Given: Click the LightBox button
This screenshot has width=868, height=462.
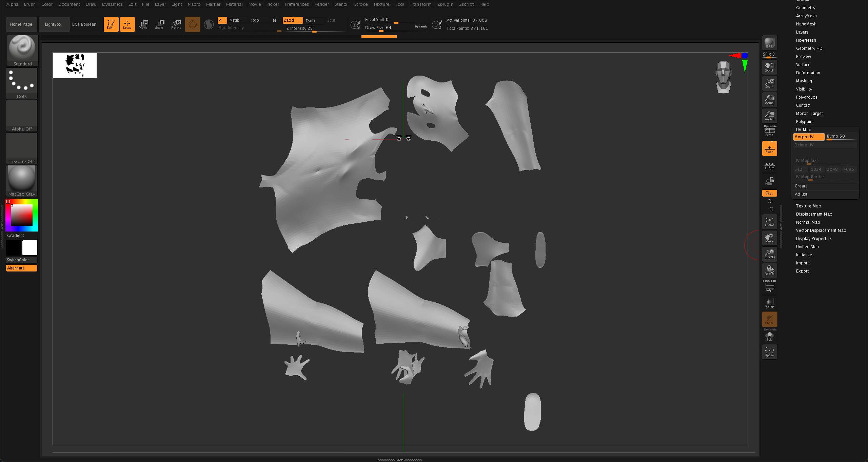Looking at the screenshot, I should (x=53, y=24).
